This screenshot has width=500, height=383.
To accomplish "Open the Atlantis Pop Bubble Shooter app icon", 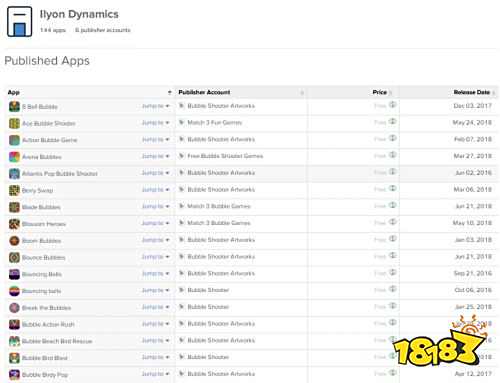I will pos(14,174).
